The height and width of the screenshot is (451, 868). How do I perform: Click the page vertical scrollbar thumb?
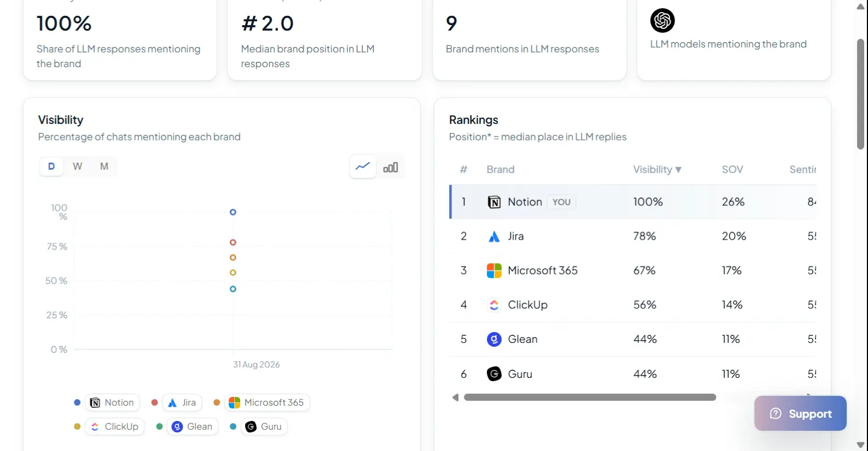pos(860,94)
